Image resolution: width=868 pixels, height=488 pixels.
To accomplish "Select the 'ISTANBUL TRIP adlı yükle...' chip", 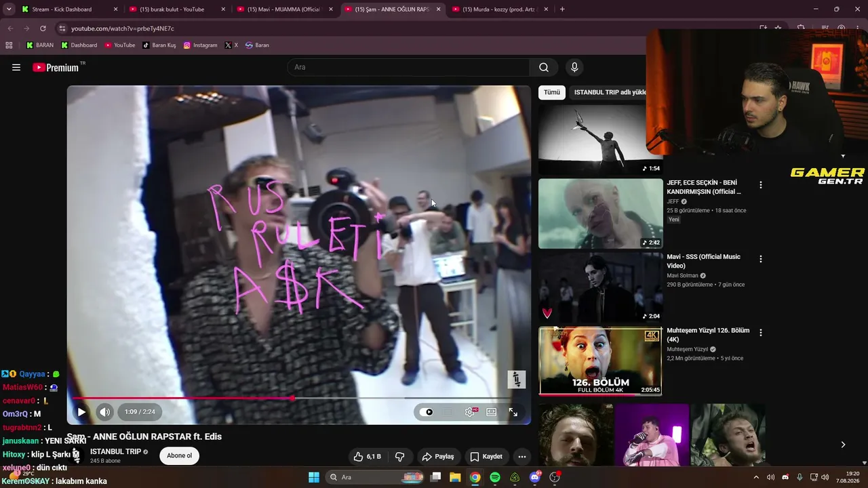I will [610, 92].
